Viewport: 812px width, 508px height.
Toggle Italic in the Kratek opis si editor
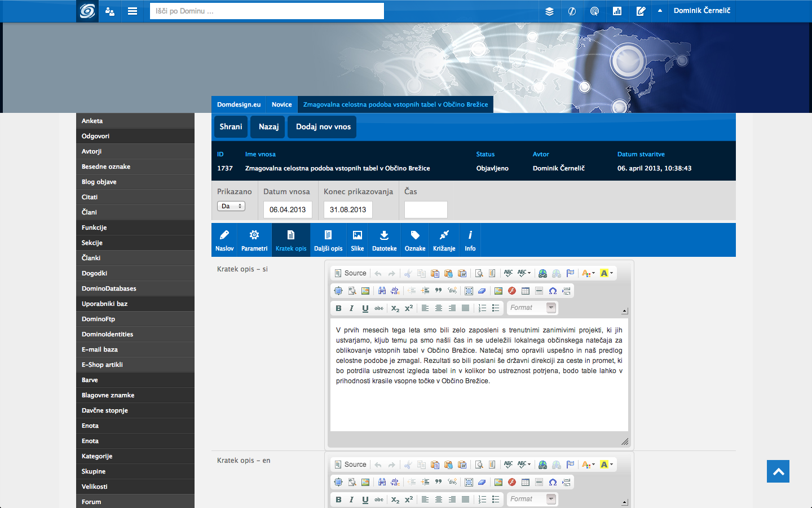click(352, 308)
